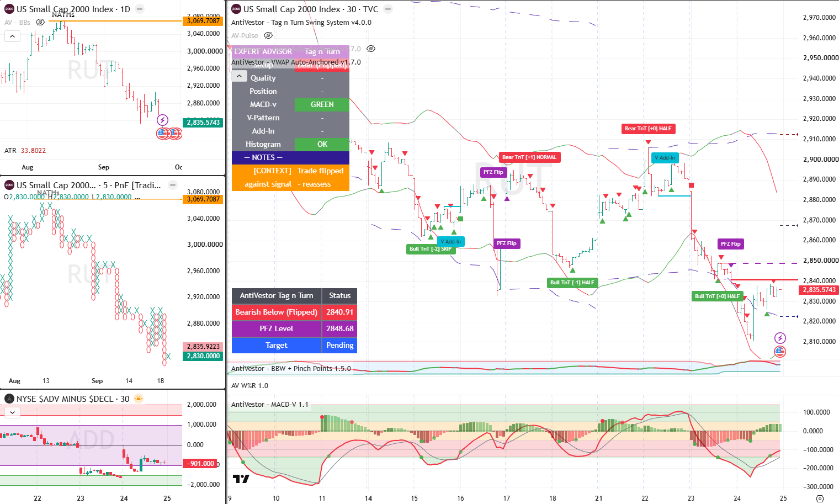Collapse the main chart legend with the chevron by Quality

(239, 76)
